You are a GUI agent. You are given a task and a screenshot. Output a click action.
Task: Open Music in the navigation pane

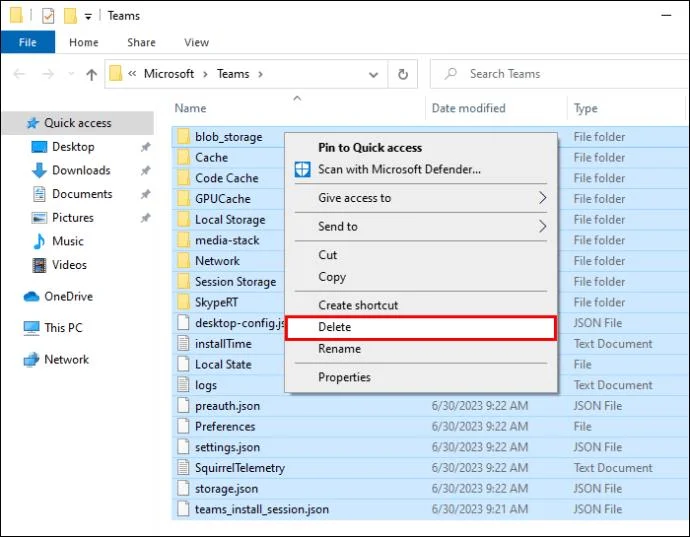(67, 241)
